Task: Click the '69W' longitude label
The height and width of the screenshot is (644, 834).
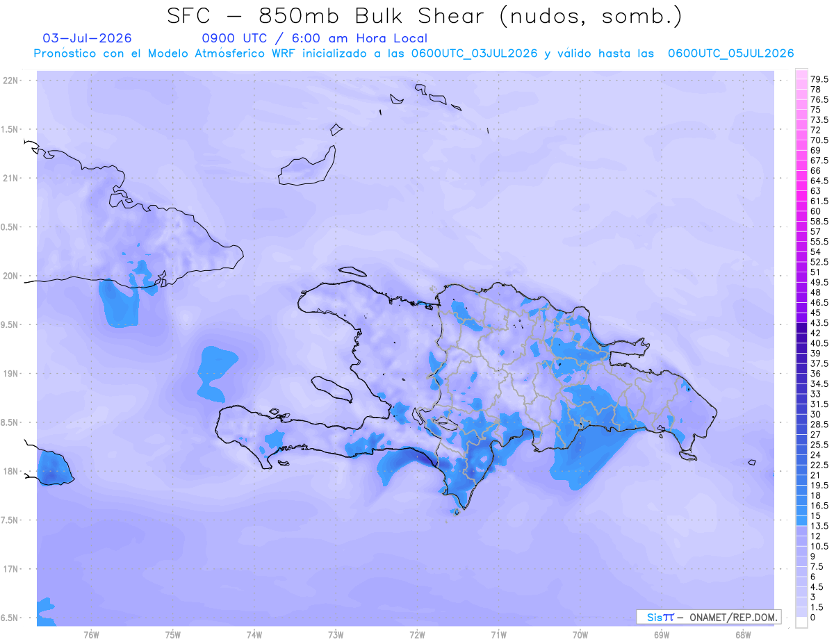Action: 662,635
